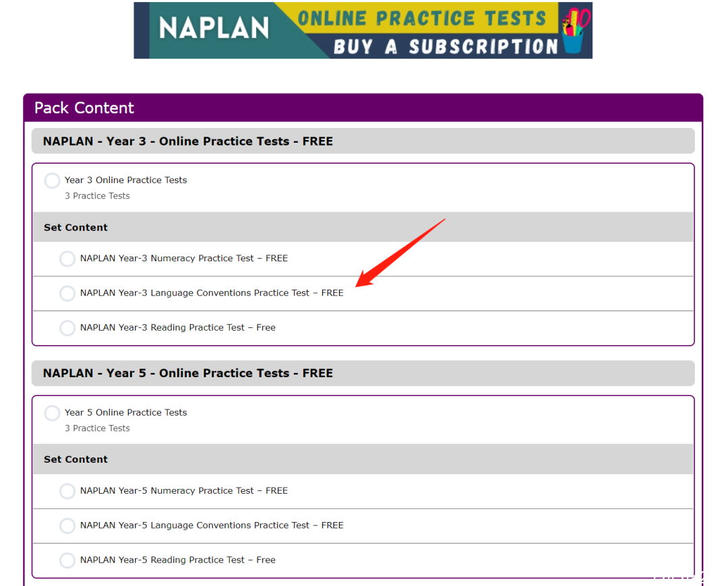728x586 pixels.
Task: Open 'NAPLAN Year-5 Reading Practice Test – Free'
Action: (178, 560)
